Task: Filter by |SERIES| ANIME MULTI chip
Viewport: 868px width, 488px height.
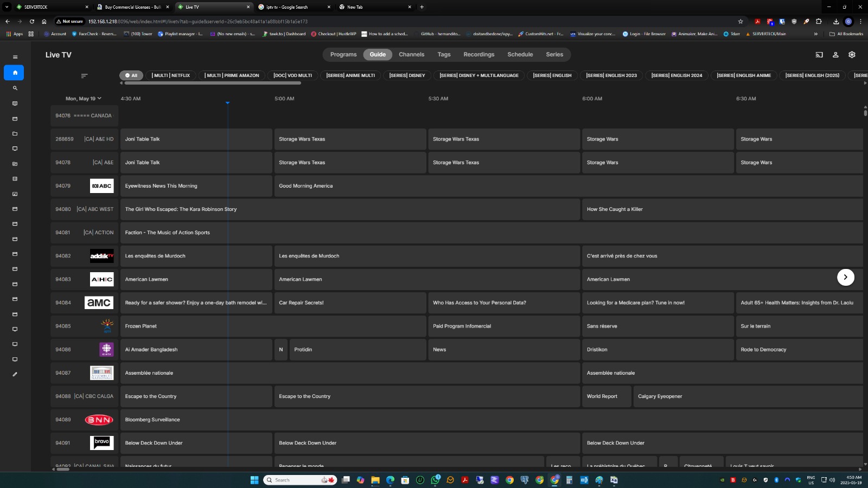Action: click(350, 75)
